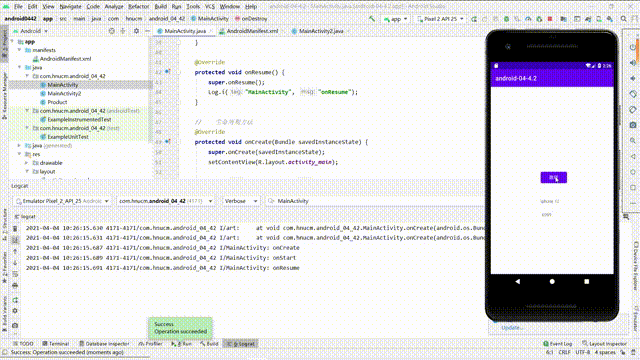
Task: Open the Navigate menu
Action: 70,7
